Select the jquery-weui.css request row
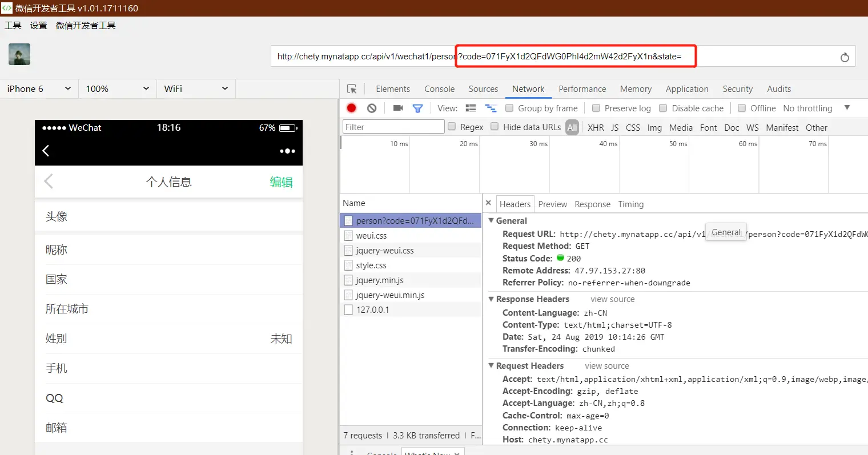The width and height of the screenshot is (868, 455). click(411, 250)
